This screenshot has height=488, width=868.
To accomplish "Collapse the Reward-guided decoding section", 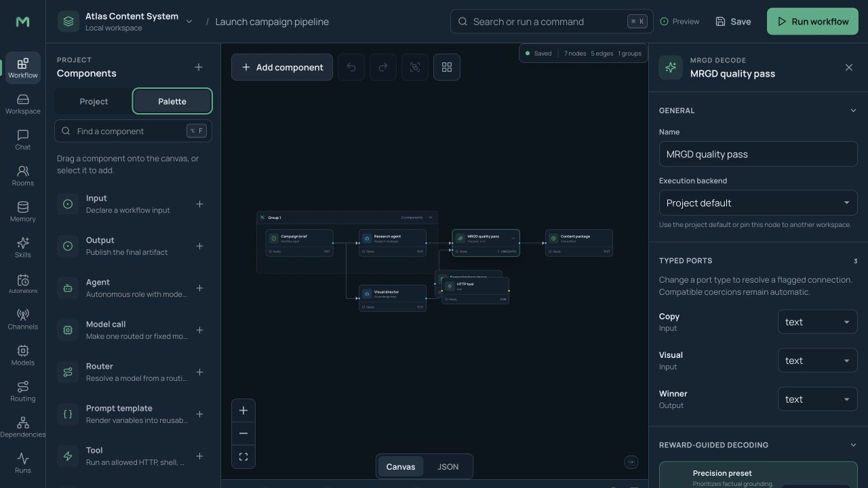I will tap(853, 445).
